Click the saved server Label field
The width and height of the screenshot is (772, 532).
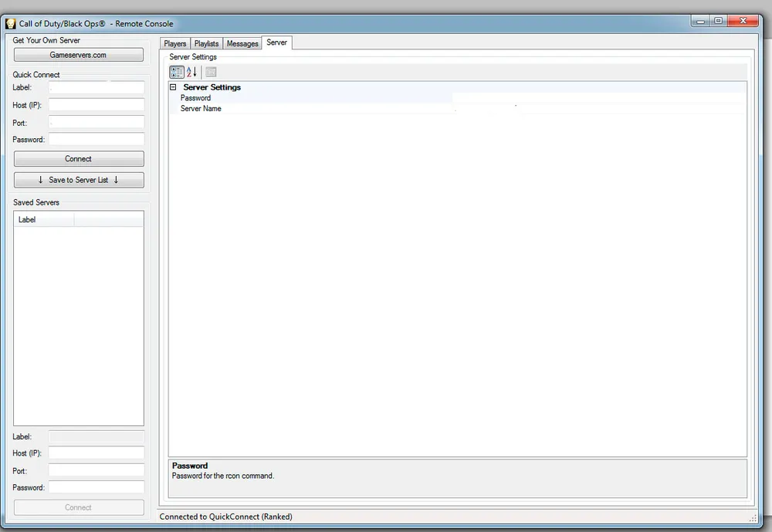96,436
